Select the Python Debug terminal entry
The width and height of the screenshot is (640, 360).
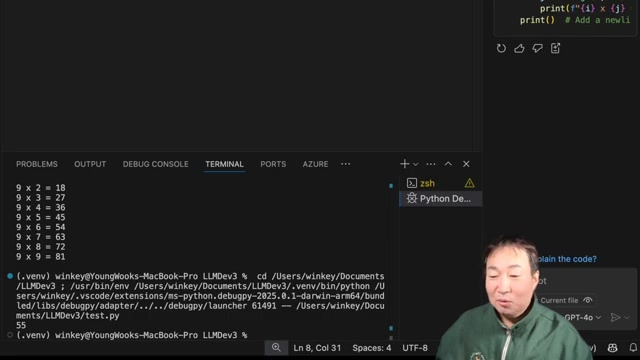[x=440, y=199]
